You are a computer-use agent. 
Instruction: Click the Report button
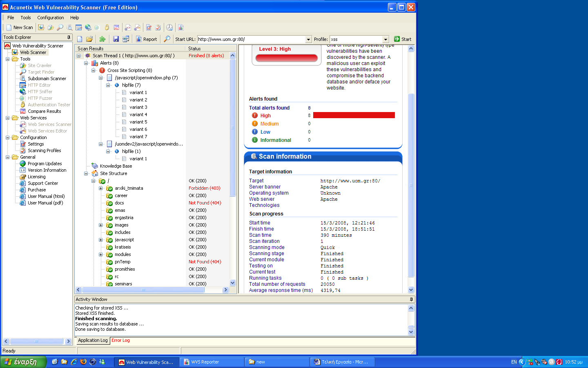[x=147, y=39]
